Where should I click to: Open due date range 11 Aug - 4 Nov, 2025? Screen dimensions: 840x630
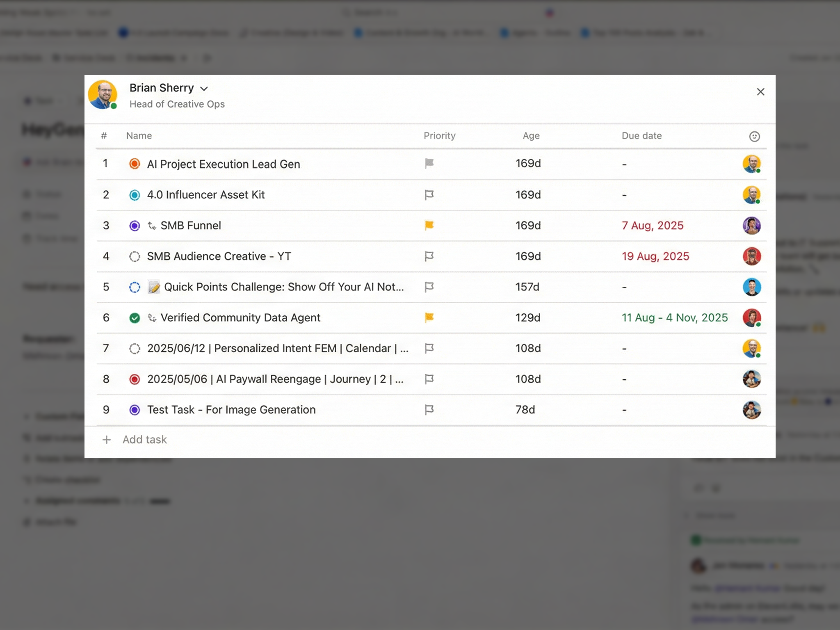click(x=674, y=318)
